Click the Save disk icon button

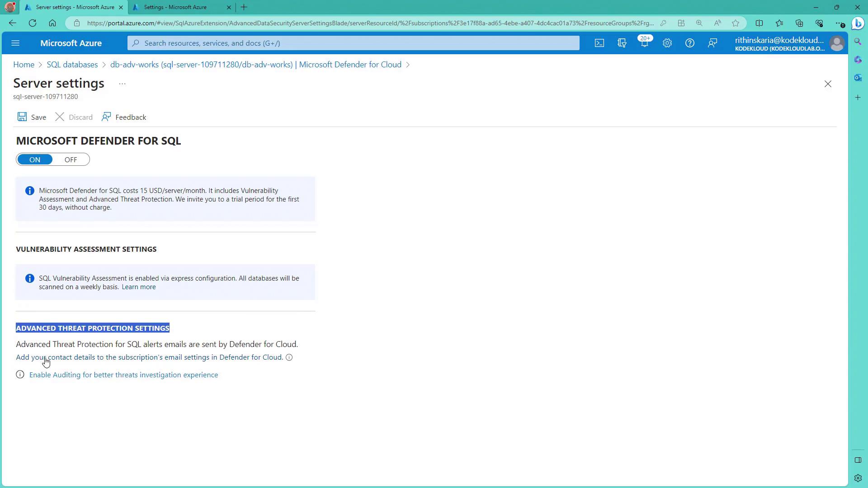32,117
